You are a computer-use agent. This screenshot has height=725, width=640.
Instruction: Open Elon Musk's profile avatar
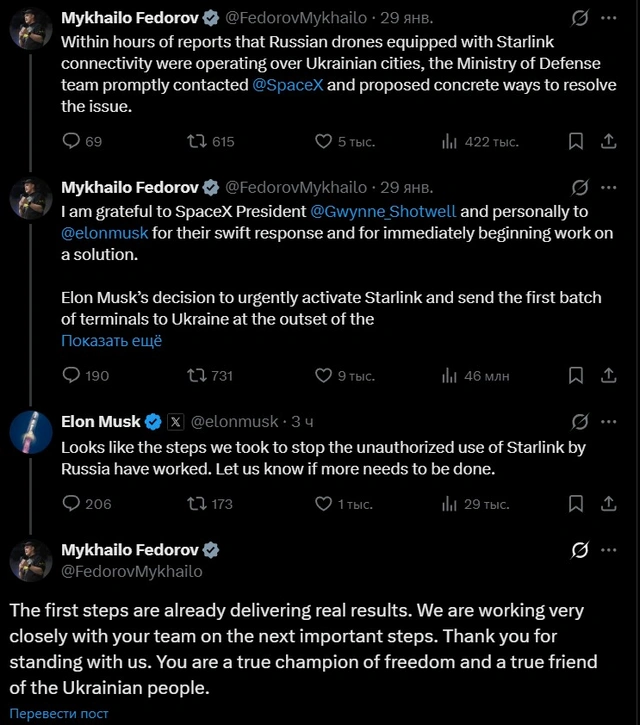tap(30, 431)
